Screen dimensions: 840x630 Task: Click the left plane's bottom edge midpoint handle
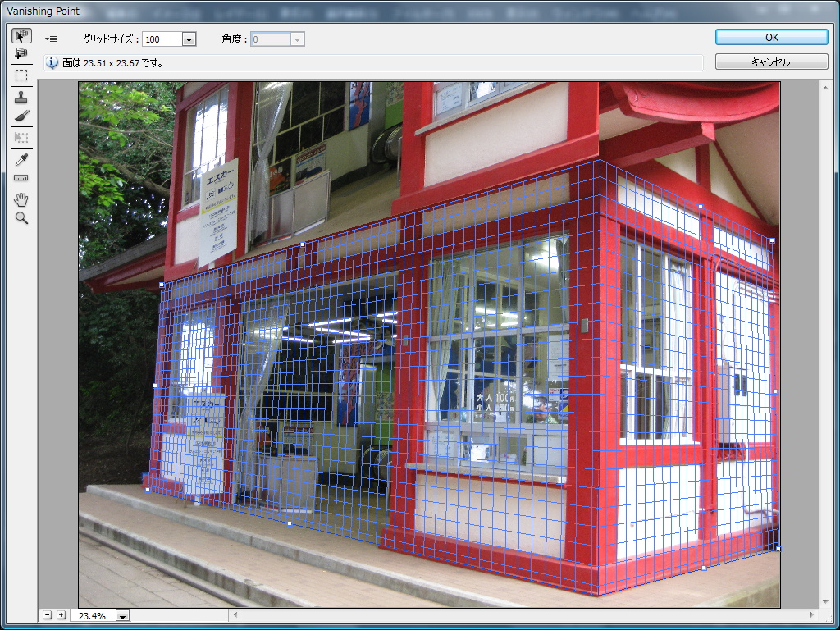(290, 523)
